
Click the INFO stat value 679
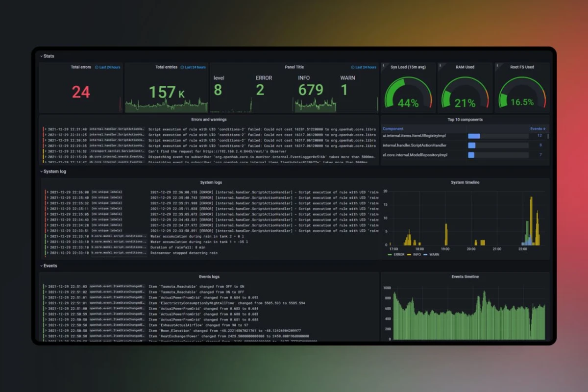(x=311, y=90)
